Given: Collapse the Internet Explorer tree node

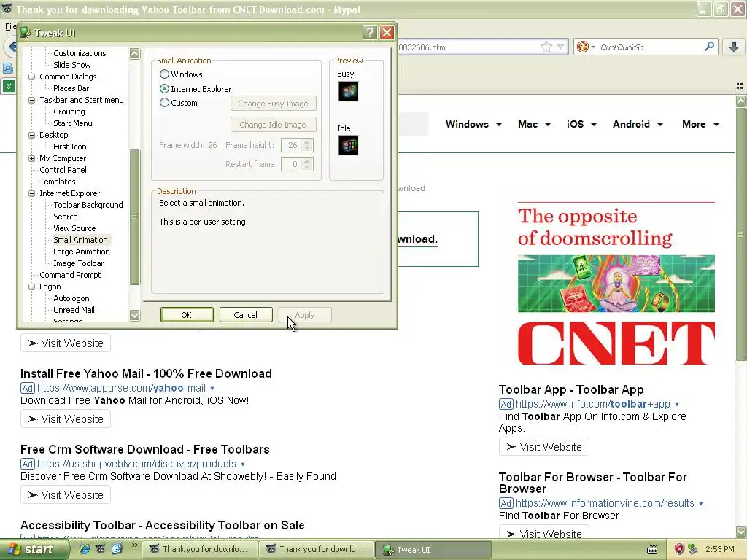Looking at the screenshot, I should coord(32,193).
